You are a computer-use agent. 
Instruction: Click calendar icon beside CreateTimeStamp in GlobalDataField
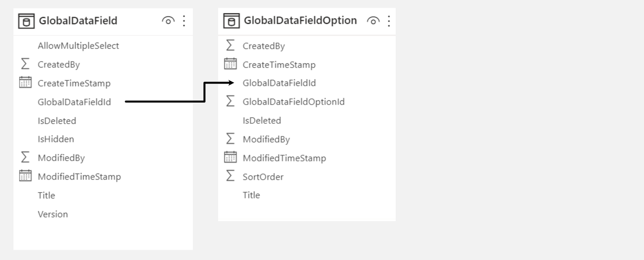25,82
